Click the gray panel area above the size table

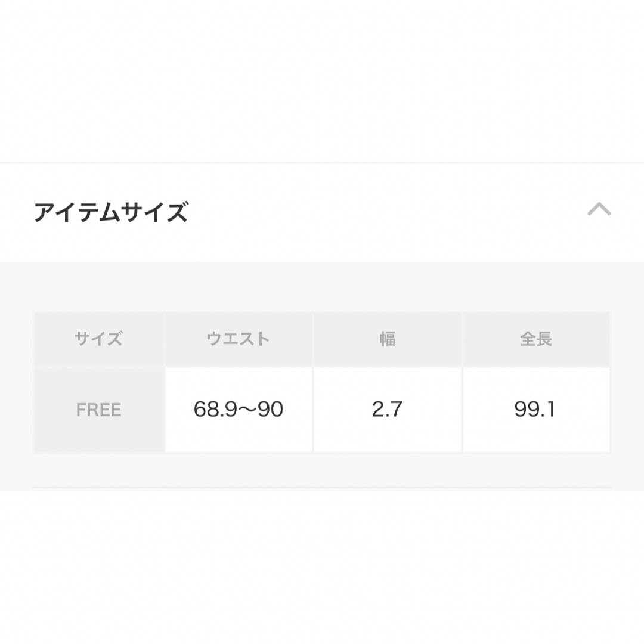[x=322, y=287]
